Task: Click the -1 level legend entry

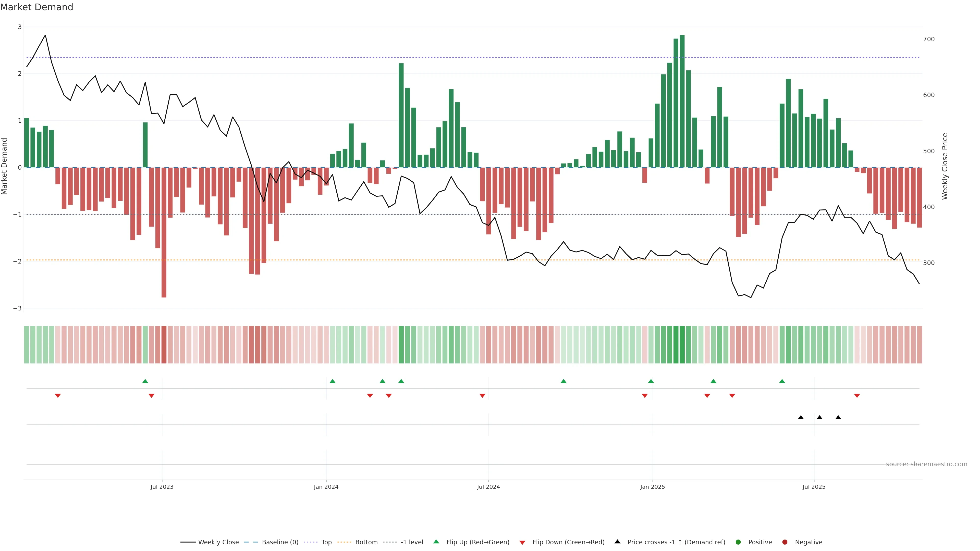Action: click(x=412, y=542)
